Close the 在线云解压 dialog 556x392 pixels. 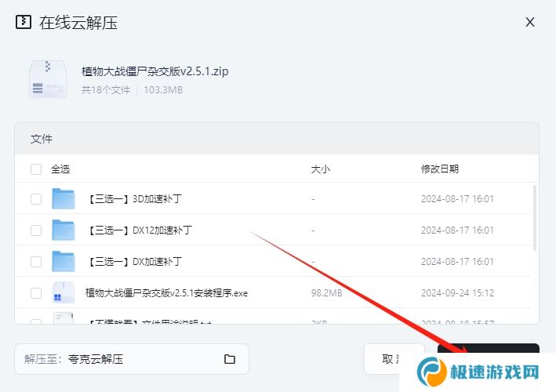click(x=530, y=22)
